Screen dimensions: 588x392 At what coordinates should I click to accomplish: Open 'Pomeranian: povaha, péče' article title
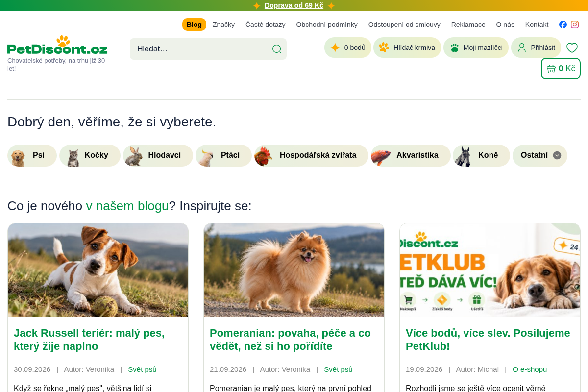[x=290, y=340]
